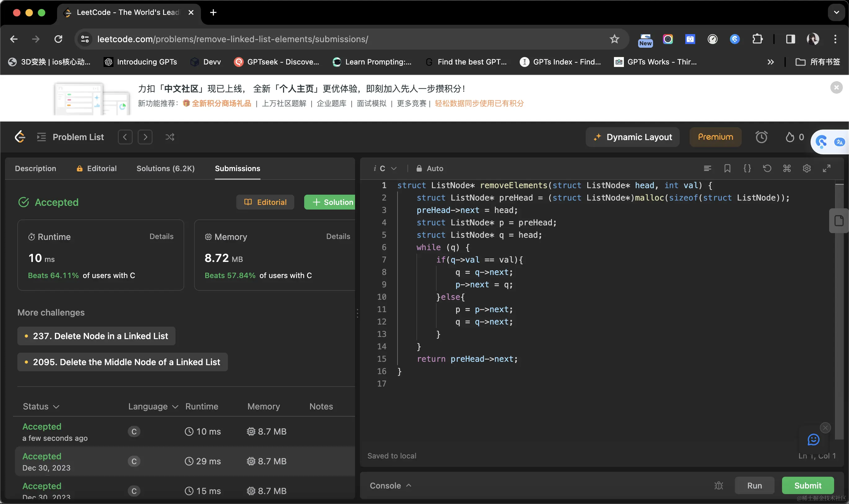Expand the Status filter dropdown
The width and height of the screenshot is (849, 504).
41,407
